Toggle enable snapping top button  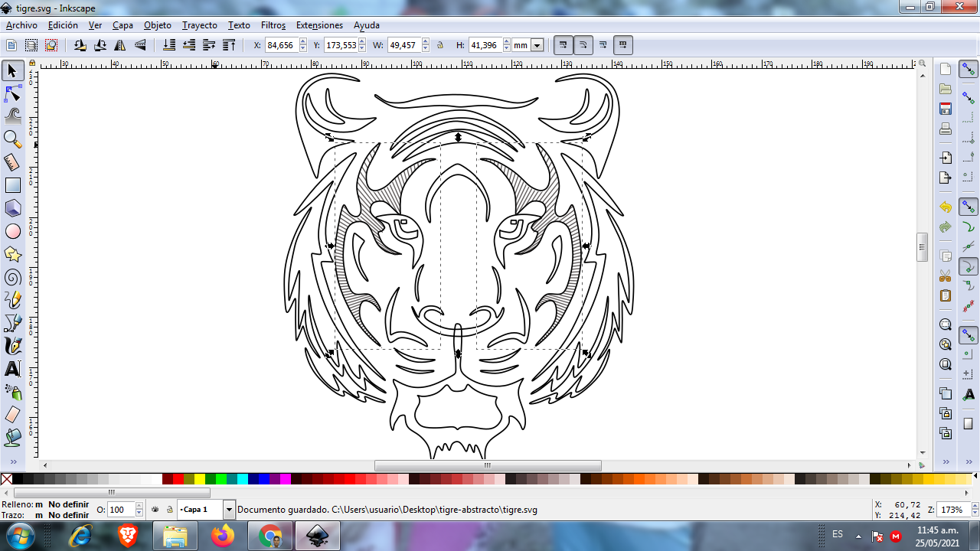pos(969,70)
